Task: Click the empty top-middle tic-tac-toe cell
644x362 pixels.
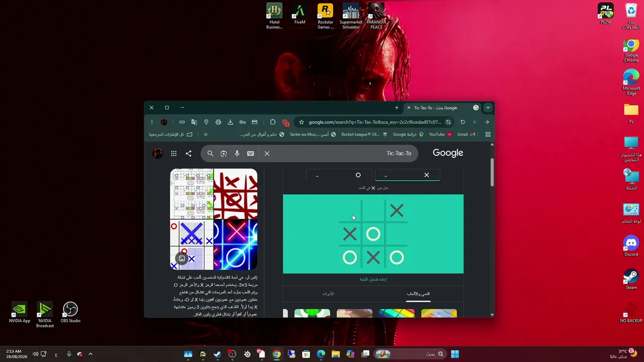Action: coord(373,211)
